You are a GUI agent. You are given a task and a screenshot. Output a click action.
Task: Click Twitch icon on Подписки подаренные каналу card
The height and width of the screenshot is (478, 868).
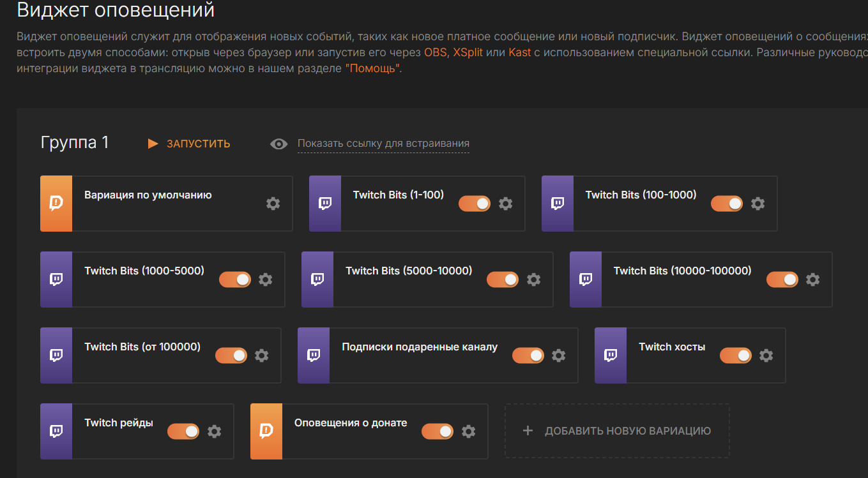tap(314, 355)
